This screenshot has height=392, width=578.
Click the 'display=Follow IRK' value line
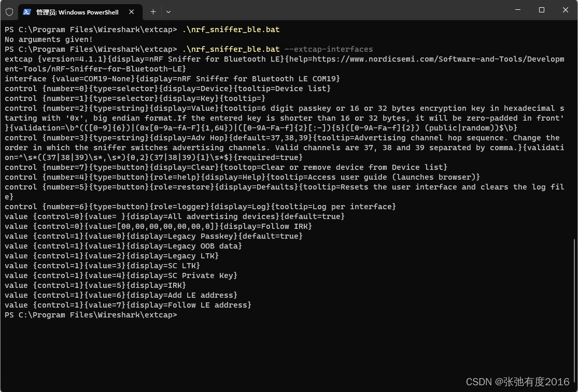[x=158, y=226]
